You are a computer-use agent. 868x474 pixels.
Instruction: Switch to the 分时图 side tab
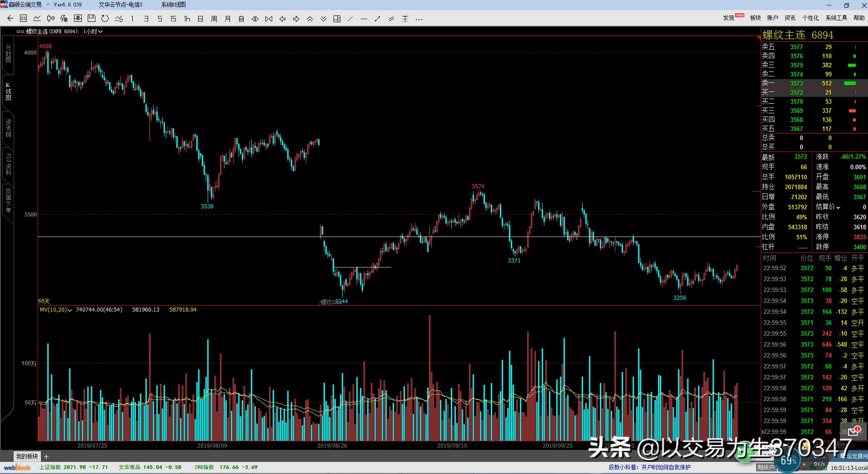8,53
